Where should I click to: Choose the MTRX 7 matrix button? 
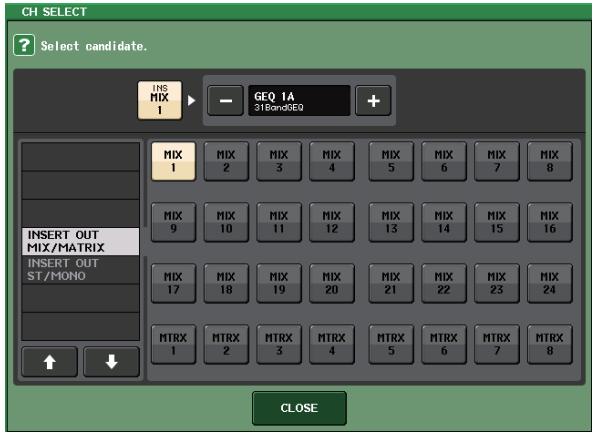497,344
